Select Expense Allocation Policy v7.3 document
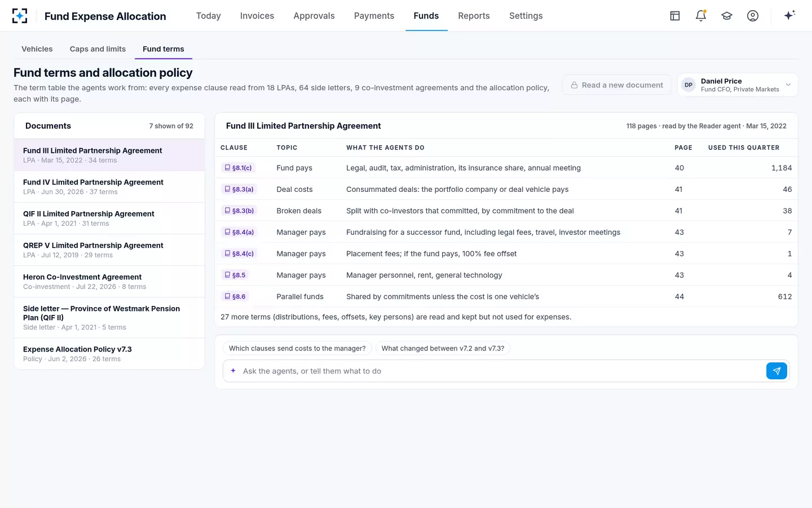The height and width of the screenshot is (508, 812). click(x=109, y=354)
